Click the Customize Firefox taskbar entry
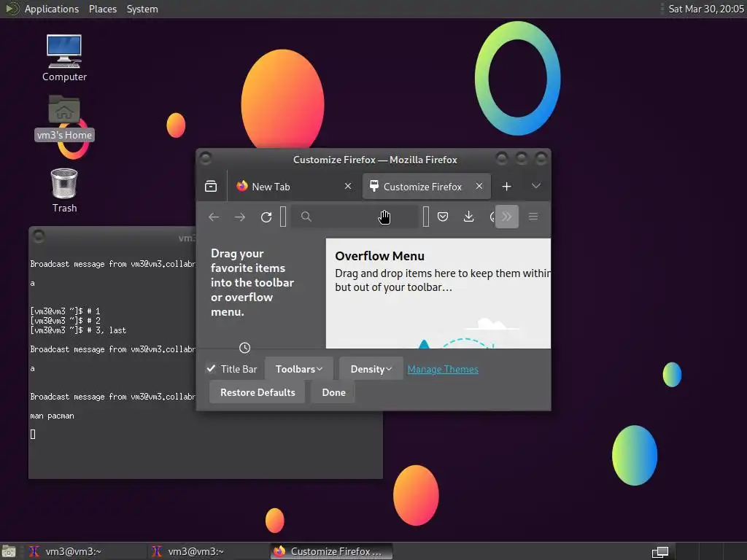 332,551
